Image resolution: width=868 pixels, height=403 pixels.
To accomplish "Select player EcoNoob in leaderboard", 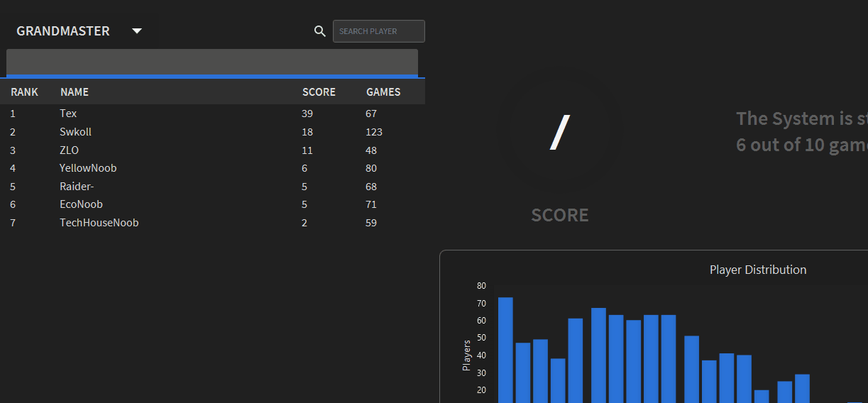I will tap(81, 204).
